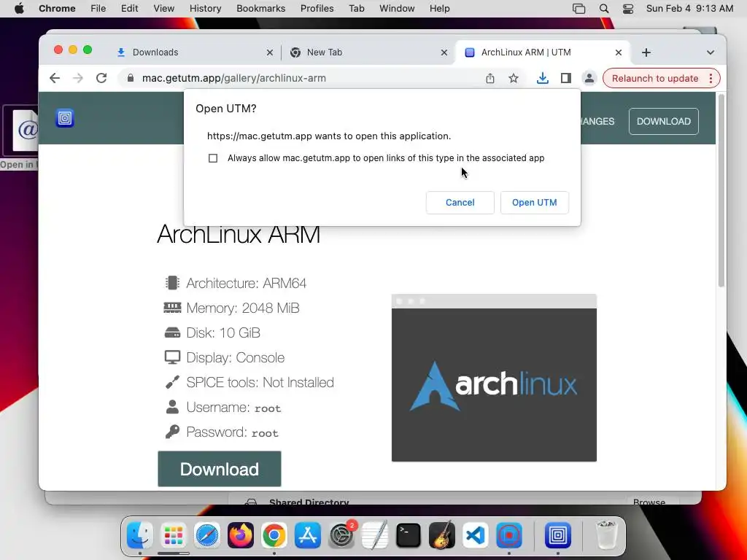The width and height of the screenshot is (747, 560).
Task: Select ArchLinux ARM | UTM tab
Action: click(543, 52)
